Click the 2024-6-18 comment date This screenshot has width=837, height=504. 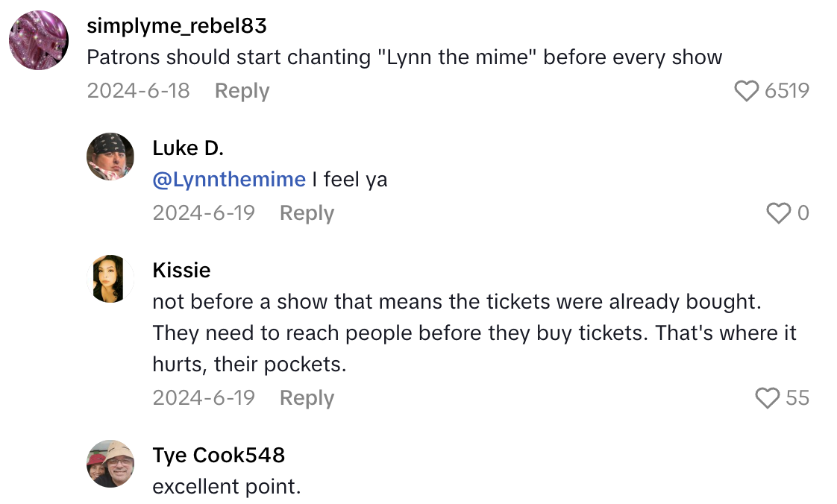138,91
